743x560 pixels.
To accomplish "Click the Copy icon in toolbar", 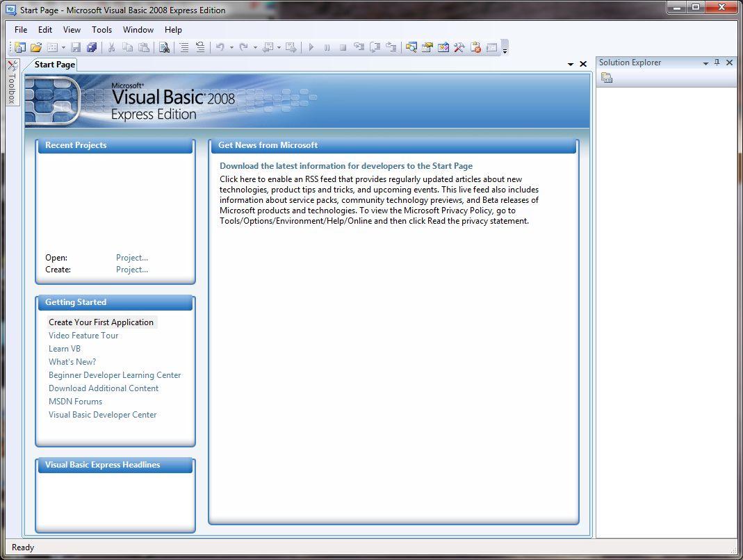I will [127, 47].
